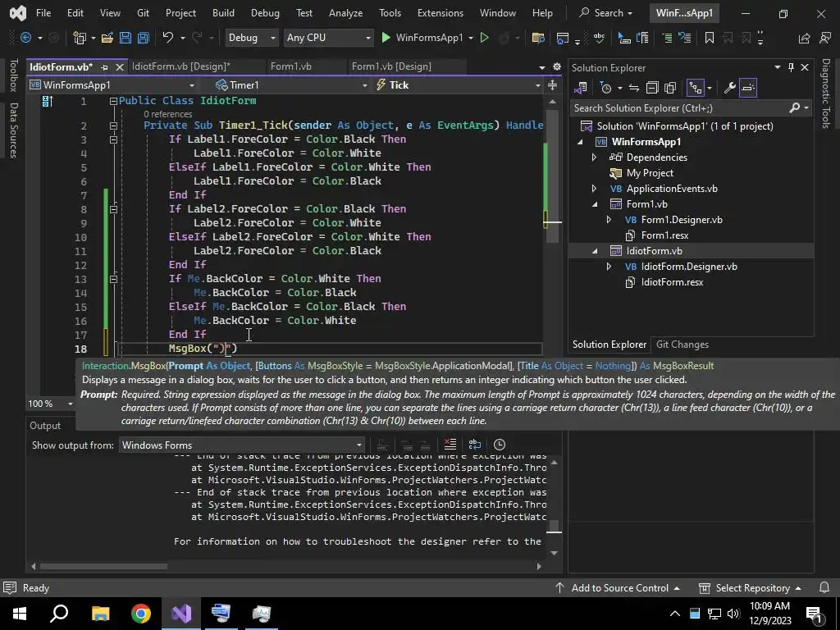840x630 pixels.
Task: Toggle word wrap in the Output window
Action: [475, 445]
